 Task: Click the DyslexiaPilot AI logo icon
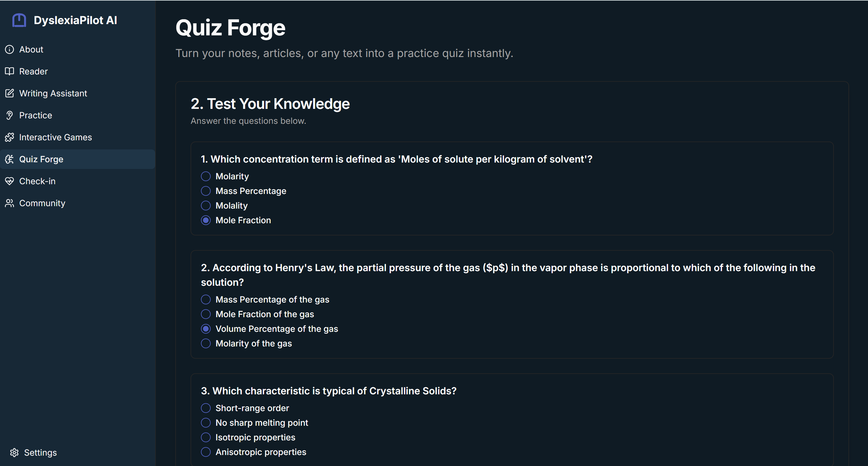[x=19, y=20]
